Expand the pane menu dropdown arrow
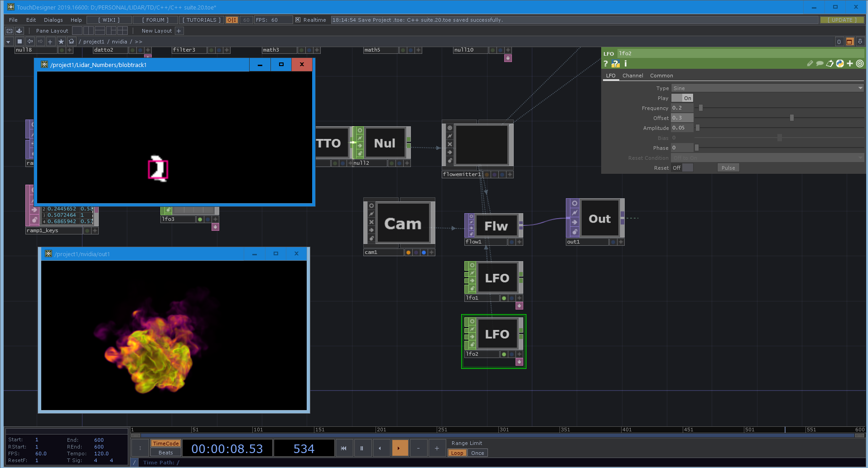 [x=8, y=42]
